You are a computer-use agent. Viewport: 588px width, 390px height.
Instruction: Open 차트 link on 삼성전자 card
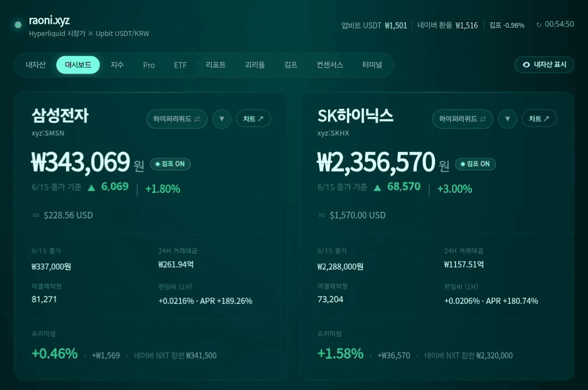coord(253,119)
